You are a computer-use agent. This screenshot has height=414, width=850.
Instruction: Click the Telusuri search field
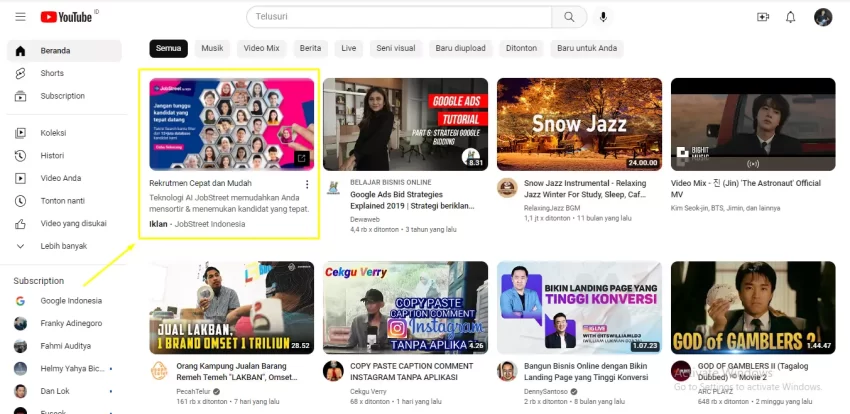point(399,17)
